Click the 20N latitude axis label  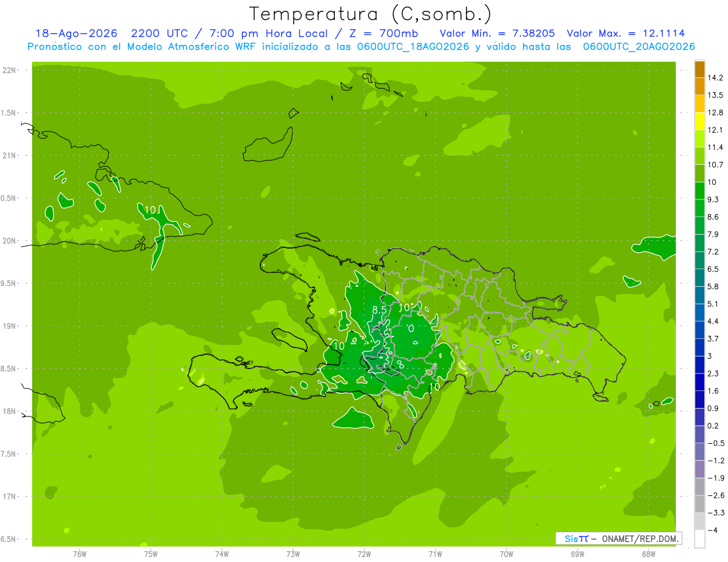[10, 241]
